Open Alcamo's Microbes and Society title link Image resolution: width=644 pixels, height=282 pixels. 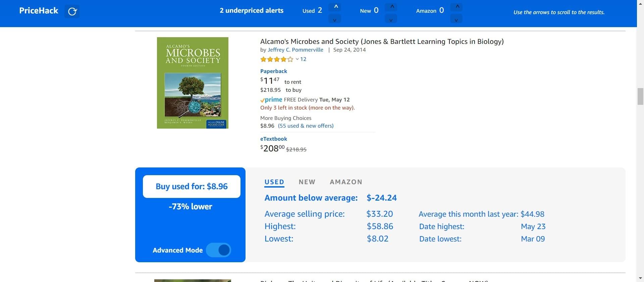tap(382, 42)
